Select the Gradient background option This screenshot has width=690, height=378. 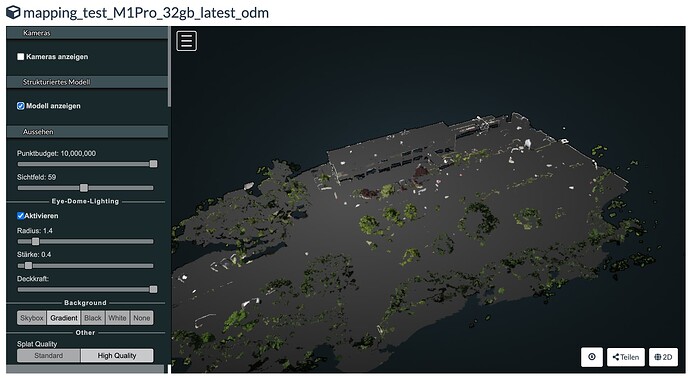(64, 318)
